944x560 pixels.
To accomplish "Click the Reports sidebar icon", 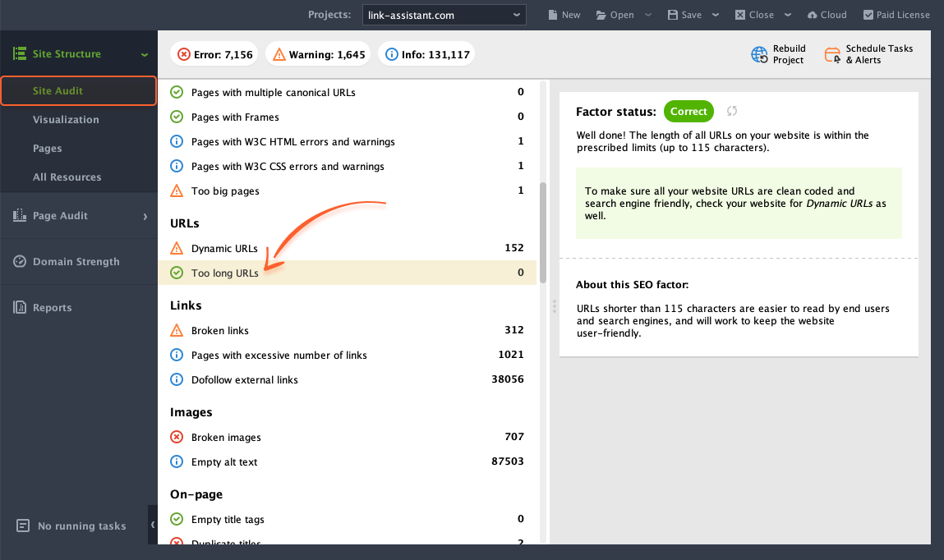I will click(x=20, y=307).
